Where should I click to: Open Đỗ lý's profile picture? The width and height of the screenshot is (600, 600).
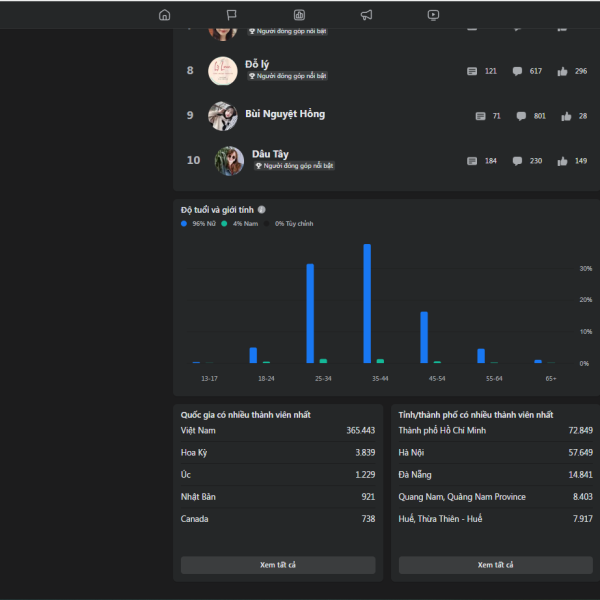click(223, 71)
